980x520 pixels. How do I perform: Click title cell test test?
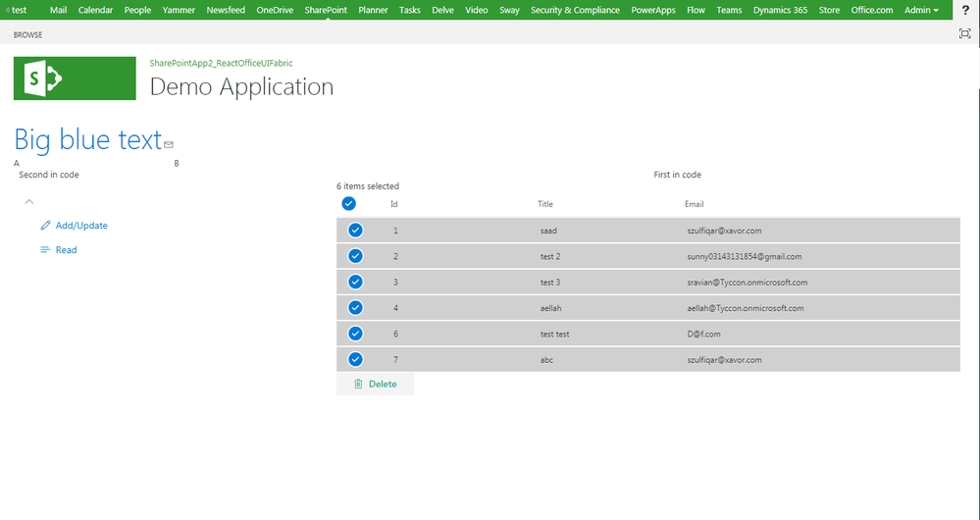coord(554,335)
